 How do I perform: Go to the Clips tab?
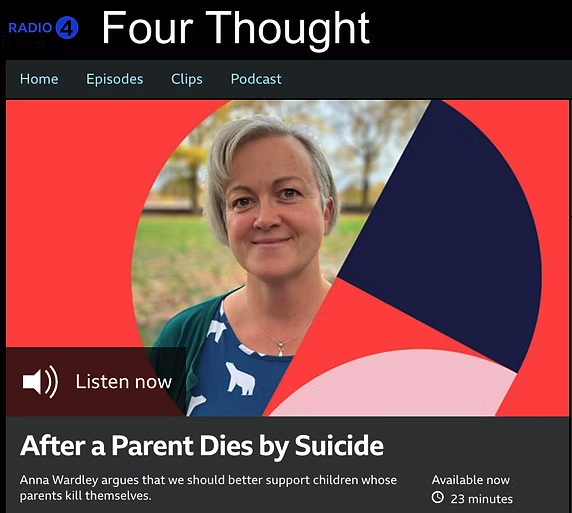[x=187, y=79]
